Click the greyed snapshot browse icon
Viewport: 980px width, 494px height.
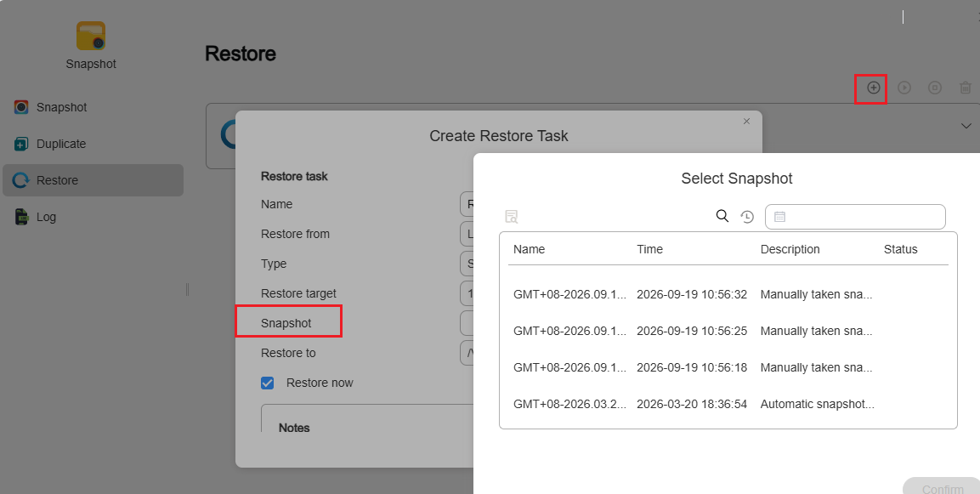512,216
